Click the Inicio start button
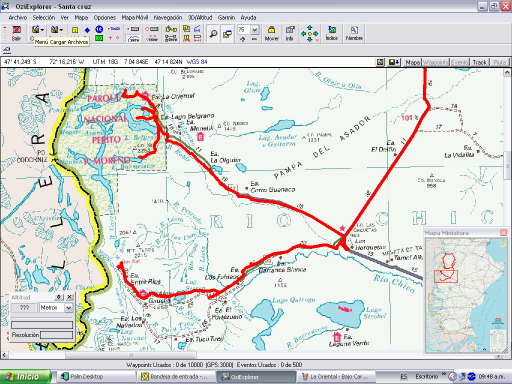Image resolution: width=512 pixels, height=384 pixels. pos(25,377)
